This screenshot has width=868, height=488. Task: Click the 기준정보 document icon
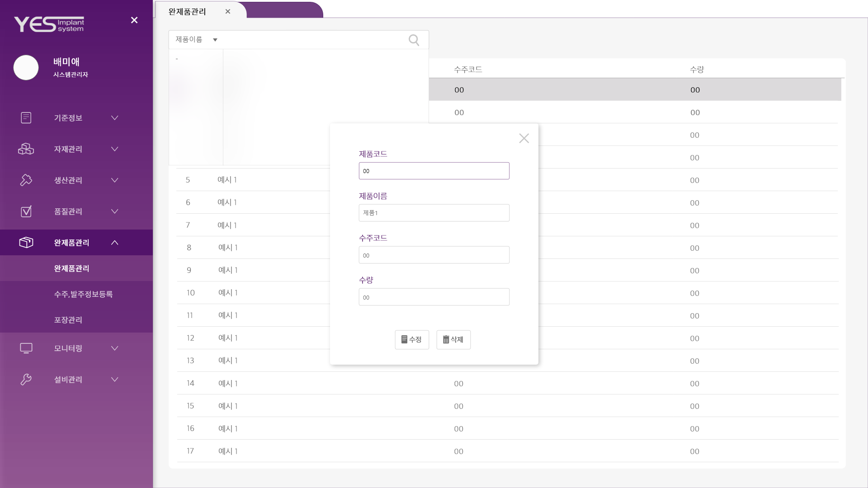(x=26, y=118)
